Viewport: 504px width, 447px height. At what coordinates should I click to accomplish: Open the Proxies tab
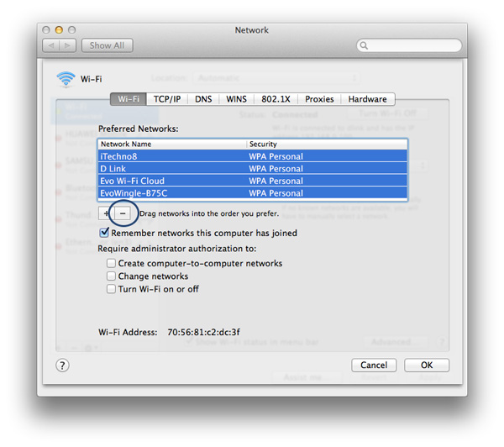[x=319, y=99]
